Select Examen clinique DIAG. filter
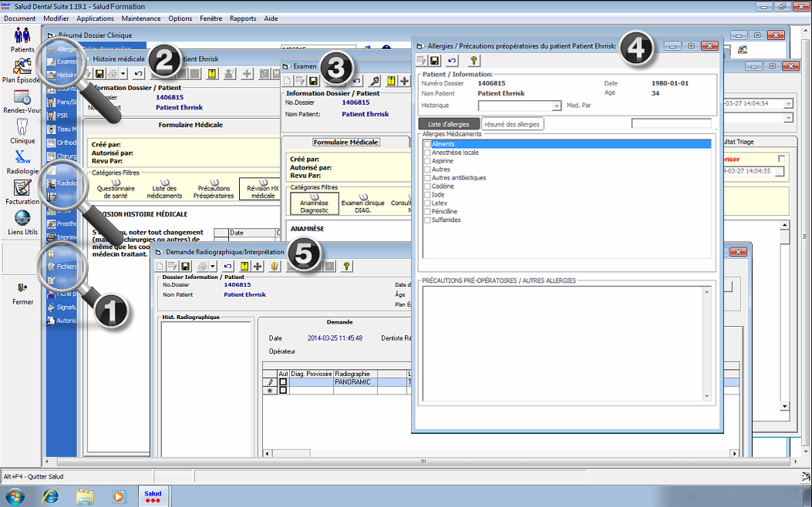The width and height of the screenshot is (812, 507). tap(362, 203)
